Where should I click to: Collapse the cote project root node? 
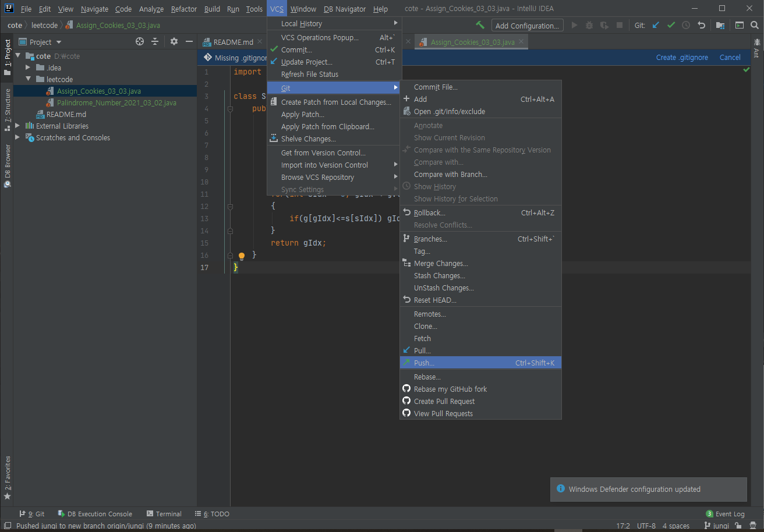pos(18,56)
